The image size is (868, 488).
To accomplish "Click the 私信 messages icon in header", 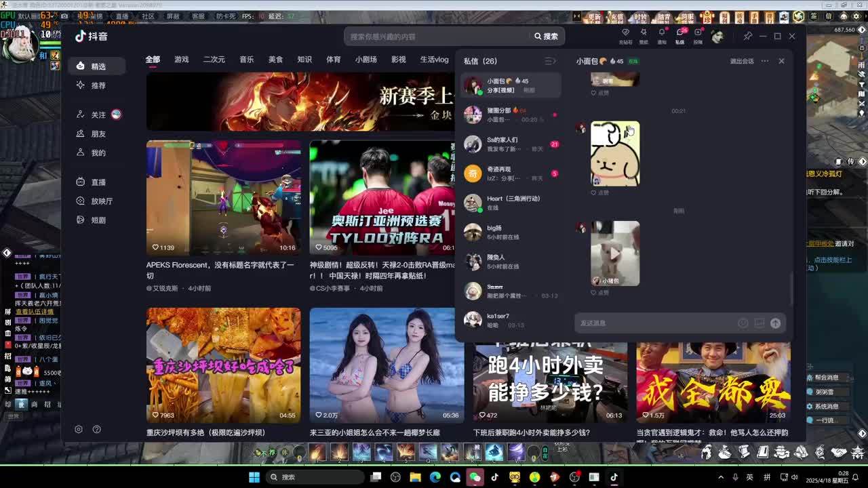I will (679, 34).
